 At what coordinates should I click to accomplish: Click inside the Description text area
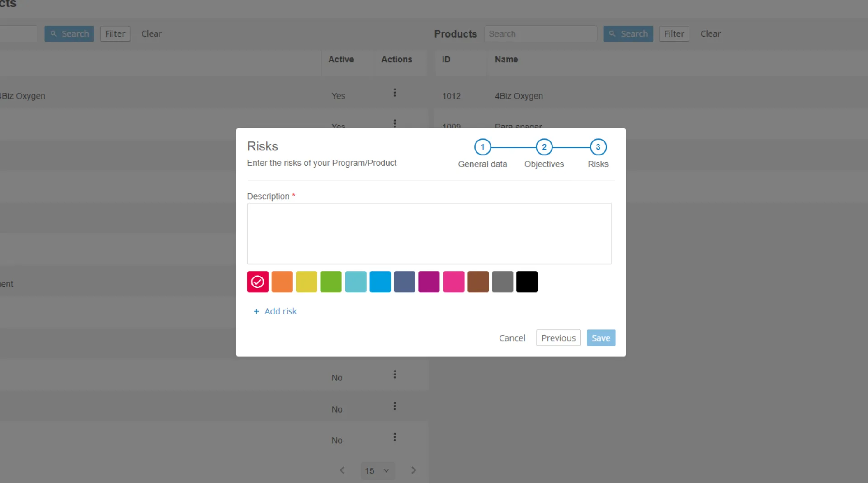(429, 234)
